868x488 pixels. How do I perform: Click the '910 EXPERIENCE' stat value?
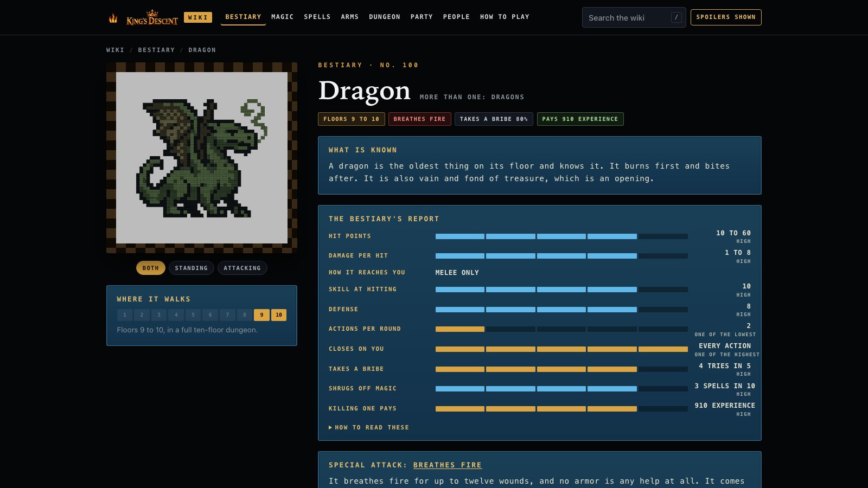point(725,406)
